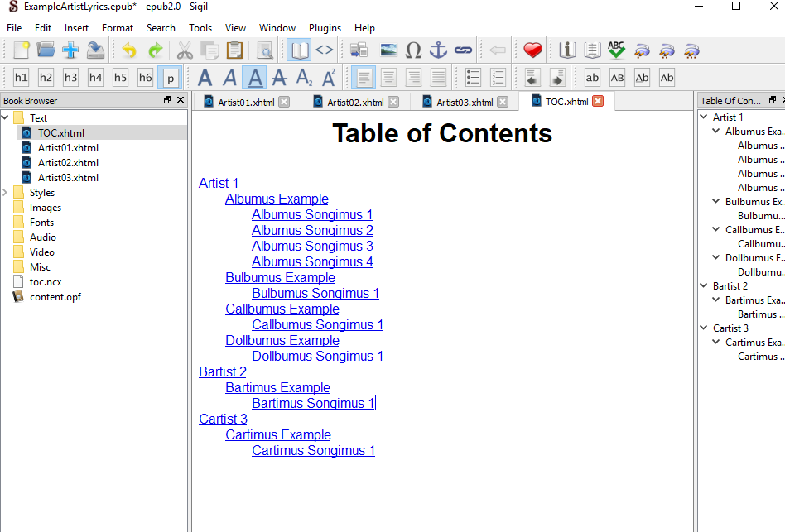Insert special character omega icon
The height and width of the screenshot is (532, 785).
pos(413,50)
